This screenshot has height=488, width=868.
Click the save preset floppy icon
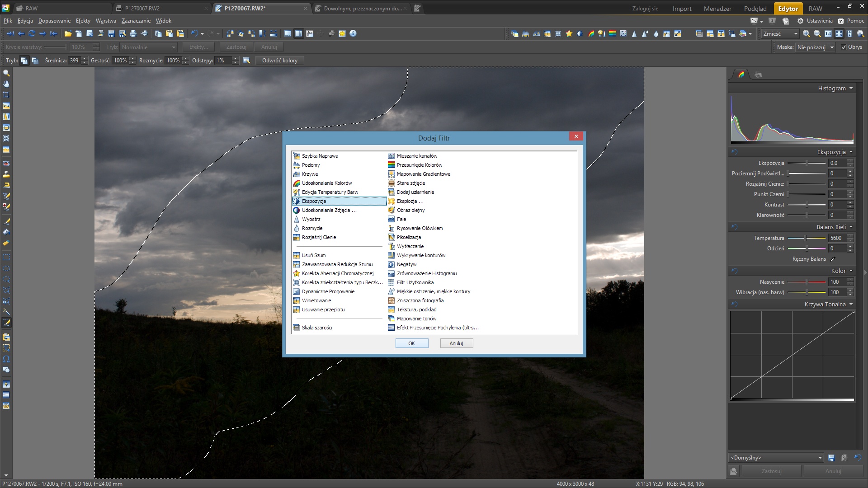[831, 458]
